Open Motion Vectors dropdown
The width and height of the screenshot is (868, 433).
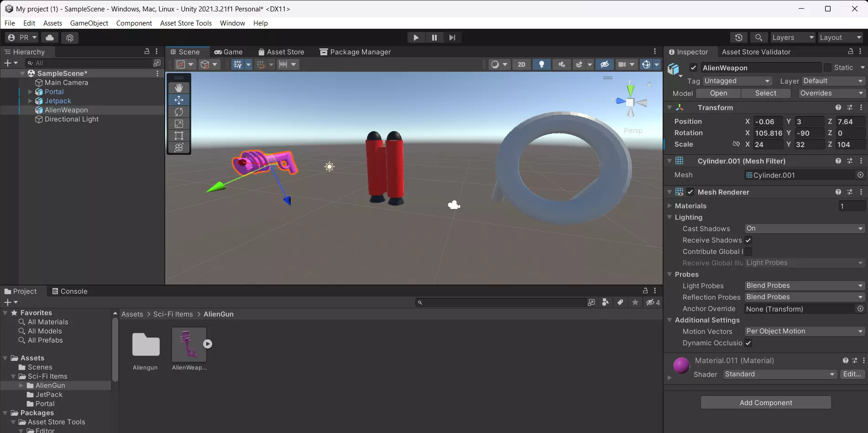point(805,331)
